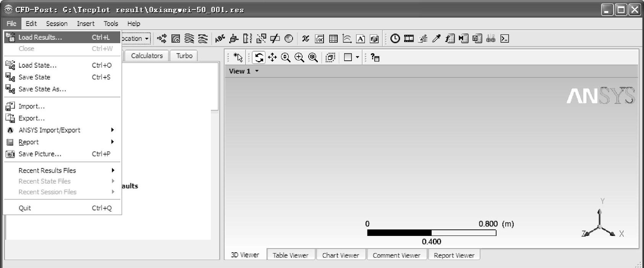644x268 pixels.
Task: Insert a new Variable
Action: [x=306, y=39]
